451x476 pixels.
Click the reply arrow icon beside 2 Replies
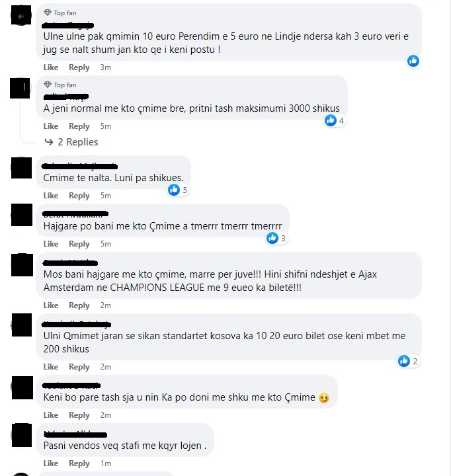tap(49, 141)
